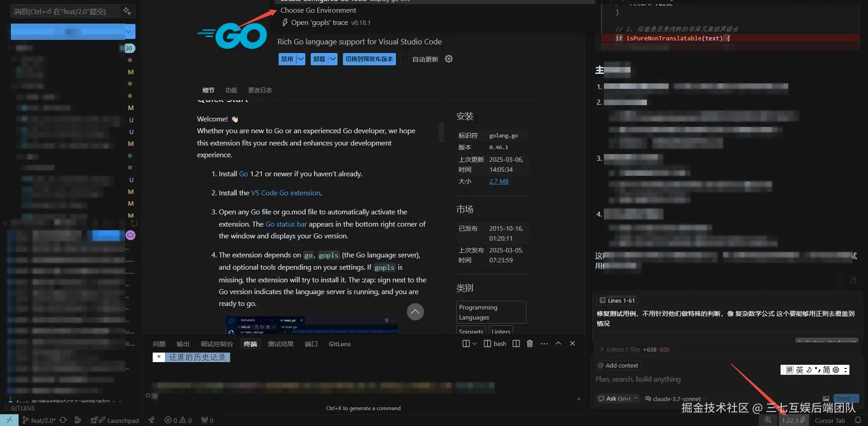The image size is (868, 426).
Task: Show forwarded ports count in status bar
Action: [207, 420]
